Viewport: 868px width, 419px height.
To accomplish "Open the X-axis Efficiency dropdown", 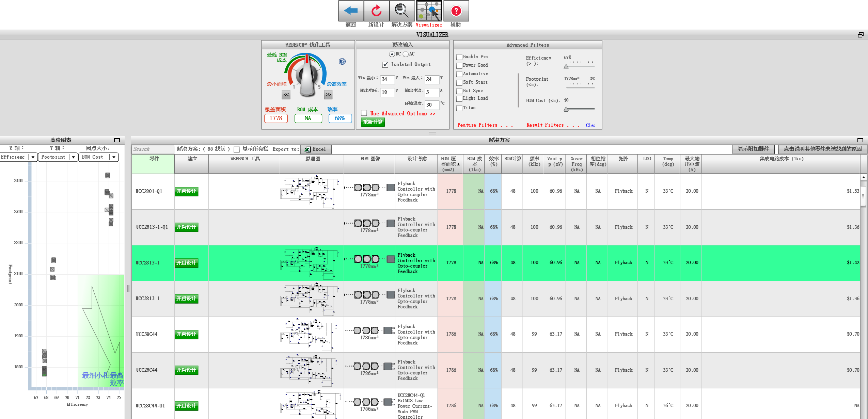I will (33, 157).
